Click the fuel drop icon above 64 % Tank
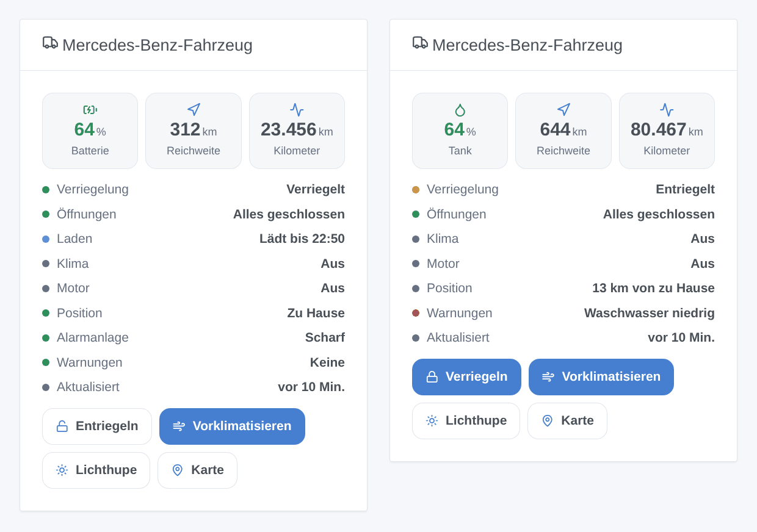This screenshot has width=757, height=532. (460, 110)
